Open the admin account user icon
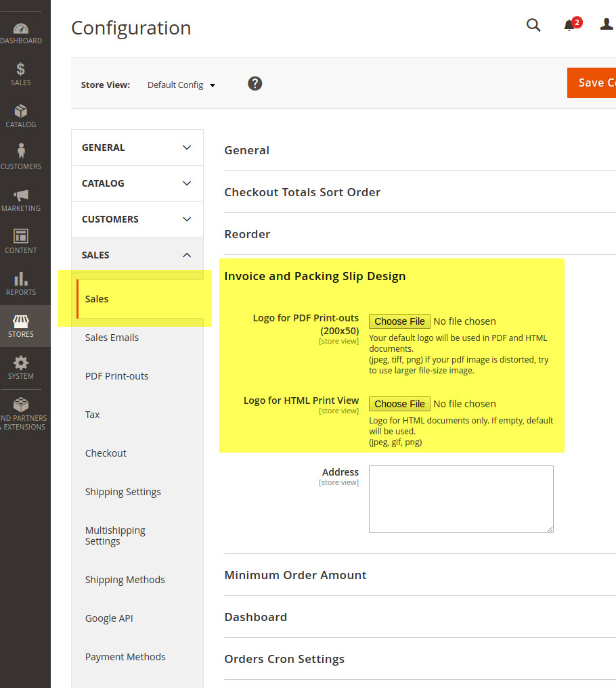The width and height of the screenshot is (616, 688). [606, 25]
